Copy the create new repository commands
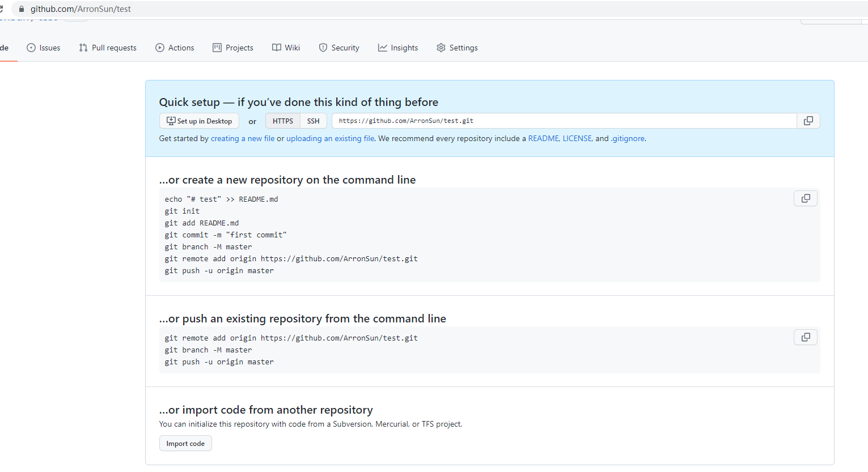This screenshot has height=472, width=868. (x=806, y=198)
